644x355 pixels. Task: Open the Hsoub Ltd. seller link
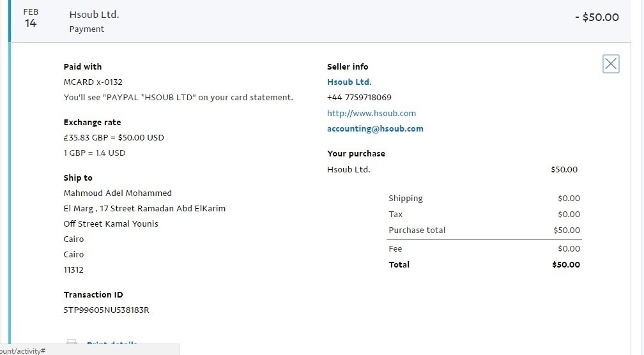point(349,82)
